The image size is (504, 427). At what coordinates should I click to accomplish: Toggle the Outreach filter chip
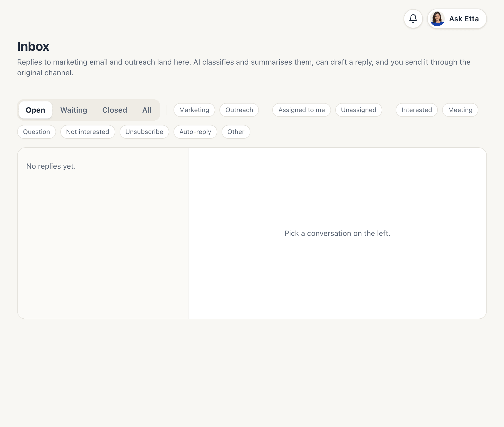click(239, 110)
